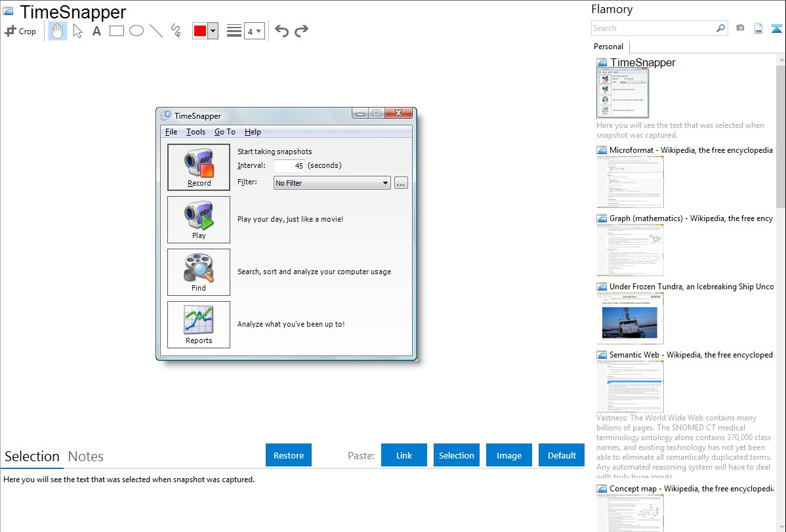Take a snapshot with camera icon
The height and width of the screenshot is (532, 786).
pos(740,28)
